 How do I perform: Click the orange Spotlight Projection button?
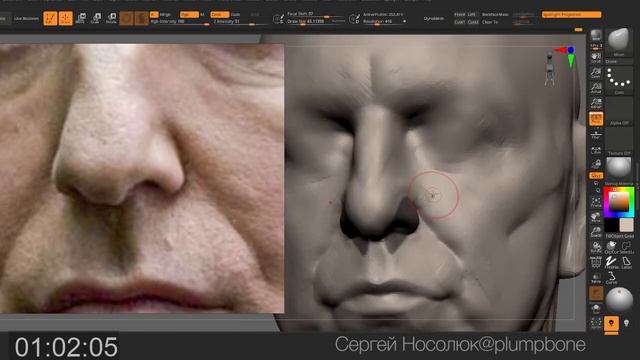click(571, 15)
